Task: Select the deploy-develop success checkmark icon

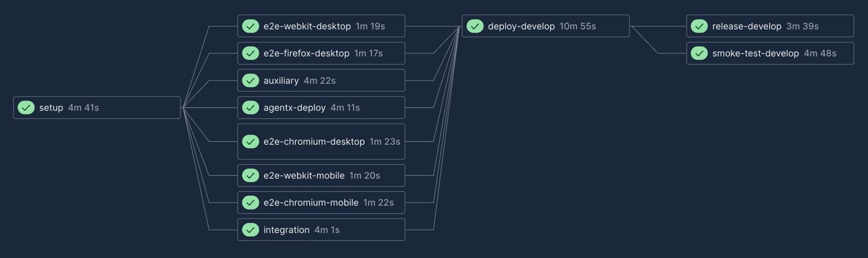Action: (x=475, y=26)
